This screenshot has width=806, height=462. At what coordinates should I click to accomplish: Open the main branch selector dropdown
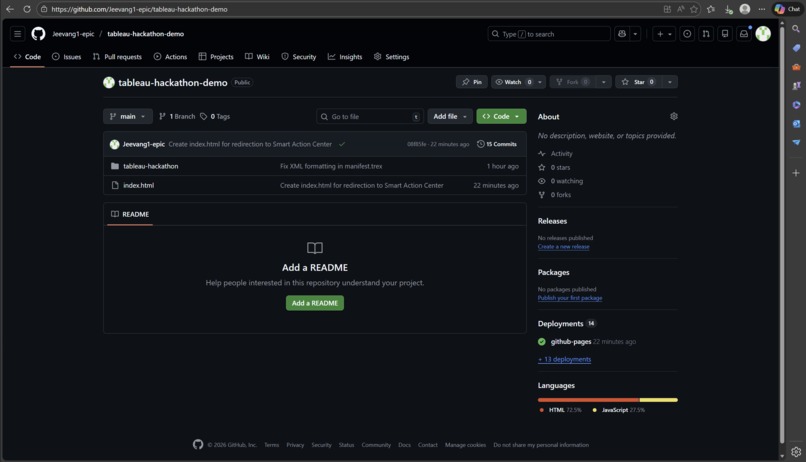pos(127,116)
